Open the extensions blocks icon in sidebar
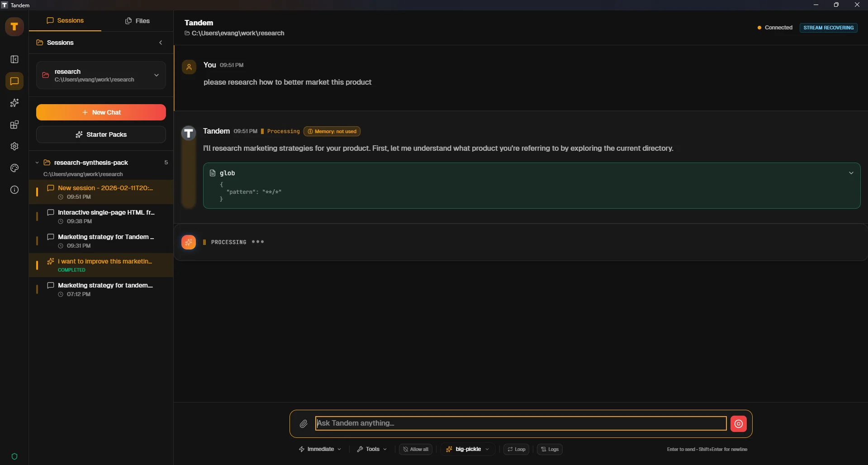 click(14, 125)
